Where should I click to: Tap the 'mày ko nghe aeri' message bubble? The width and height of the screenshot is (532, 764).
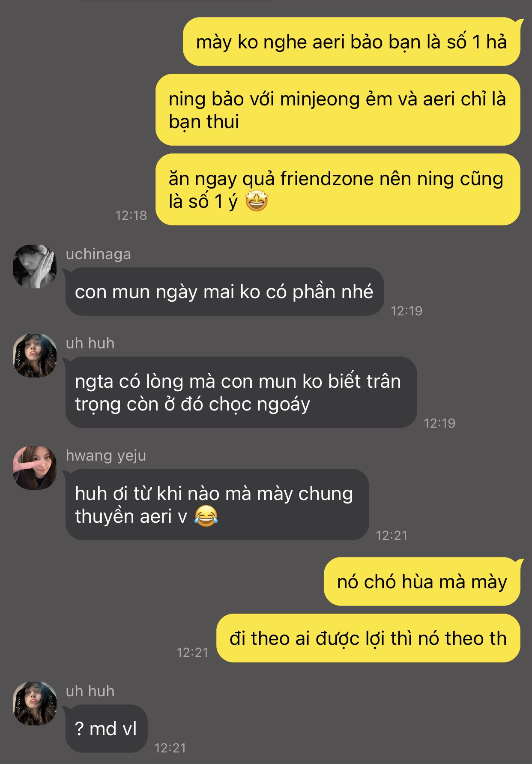pos(351,42)
